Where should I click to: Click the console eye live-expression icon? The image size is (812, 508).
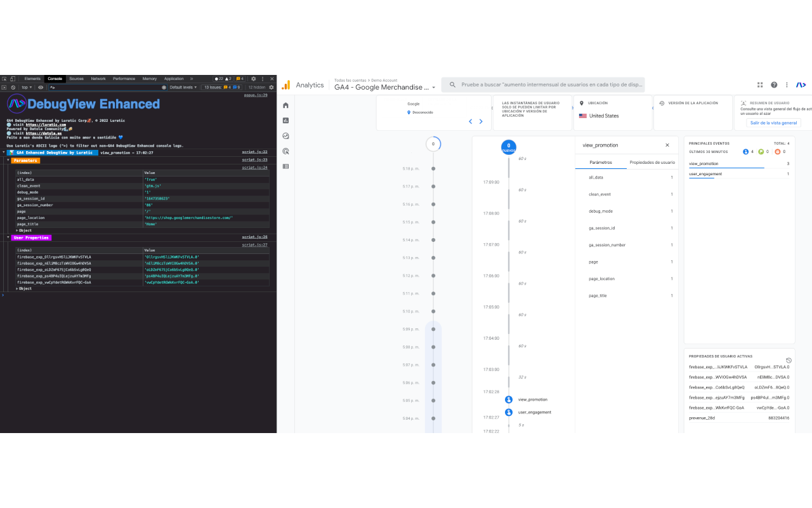click(x=41, y=87)
